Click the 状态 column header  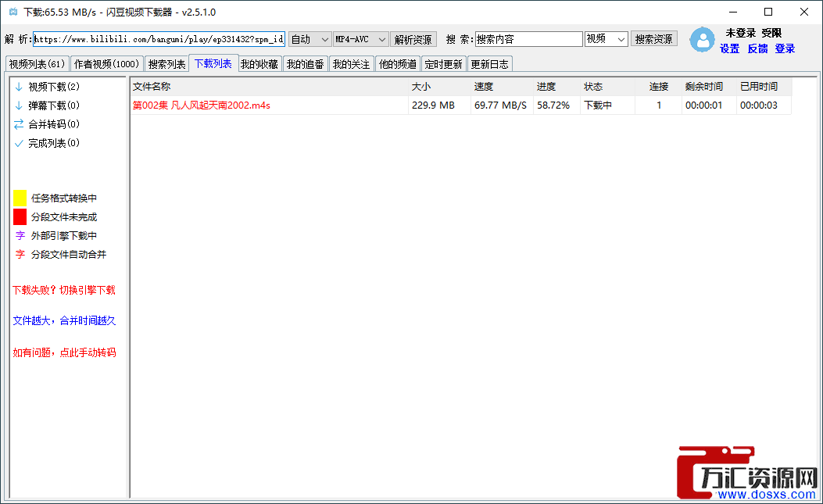click(x=608, y=87)
